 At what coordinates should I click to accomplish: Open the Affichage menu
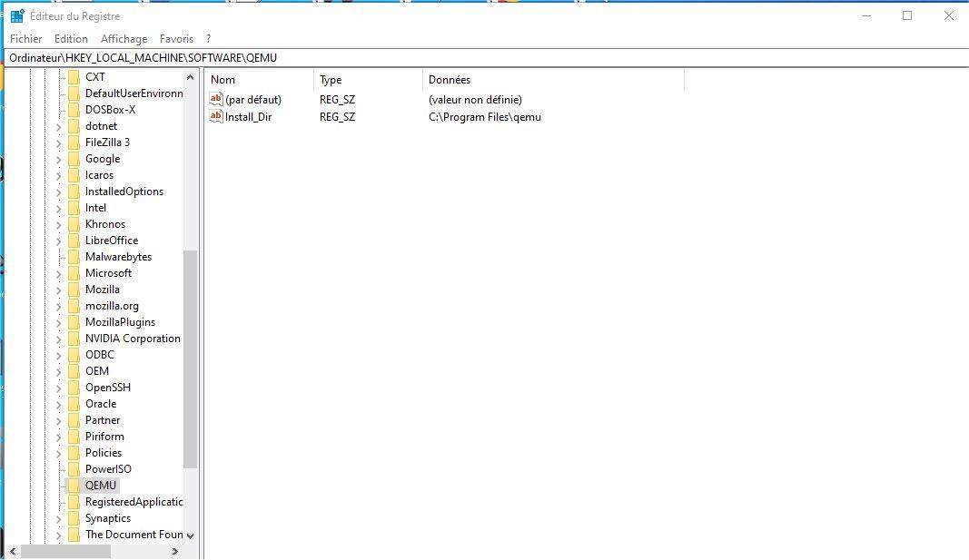point(124,39)
